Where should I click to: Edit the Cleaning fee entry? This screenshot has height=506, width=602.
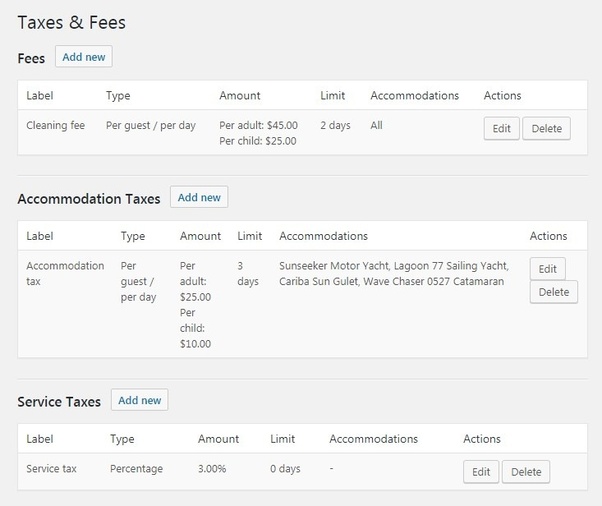click(501, 128)
